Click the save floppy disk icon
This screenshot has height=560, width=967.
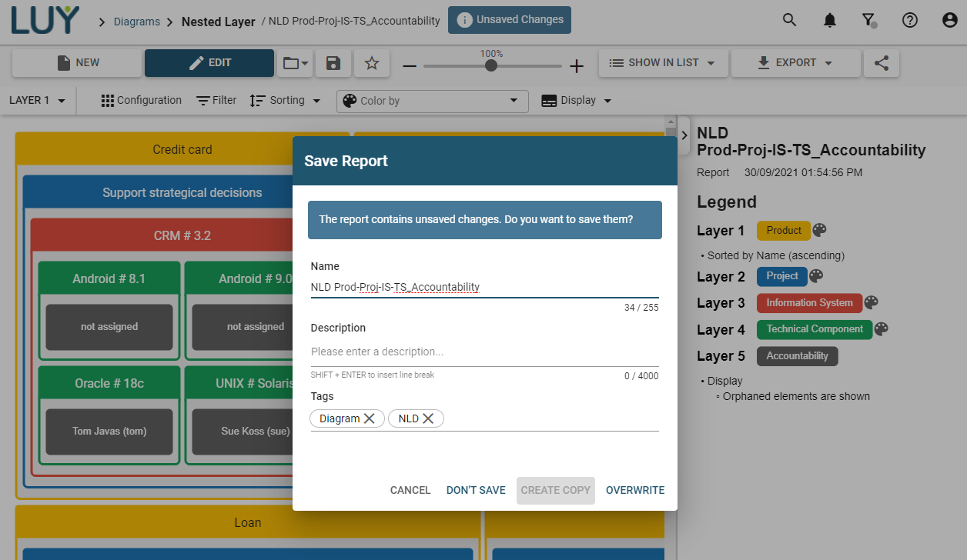333,63
